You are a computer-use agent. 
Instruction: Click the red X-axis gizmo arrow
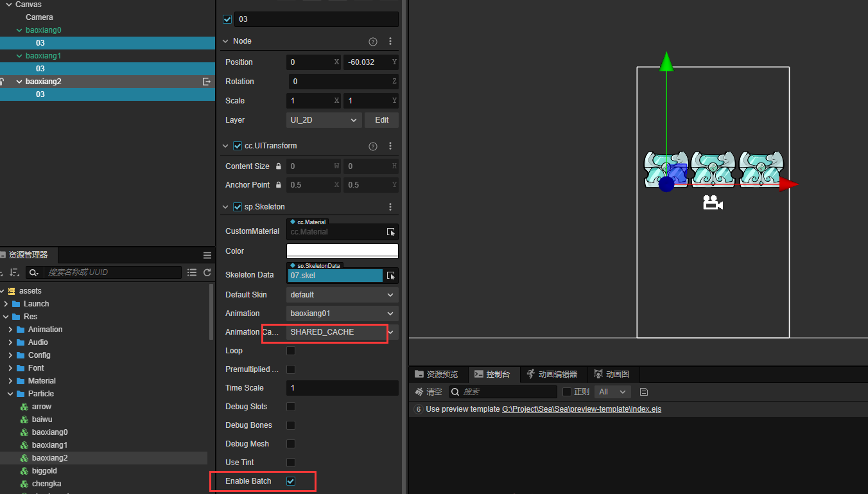pos(789,184)
